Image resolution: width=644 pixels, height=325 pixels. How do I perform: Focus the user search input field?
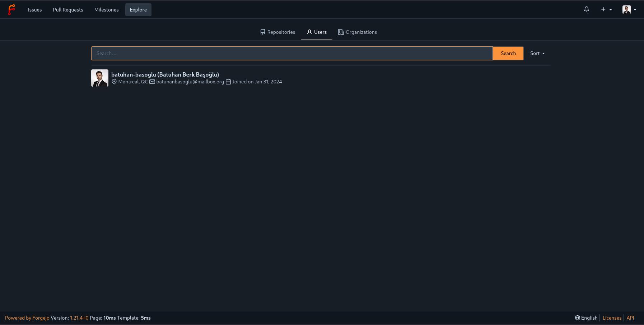pyautogui.click(x=291, y=53)
